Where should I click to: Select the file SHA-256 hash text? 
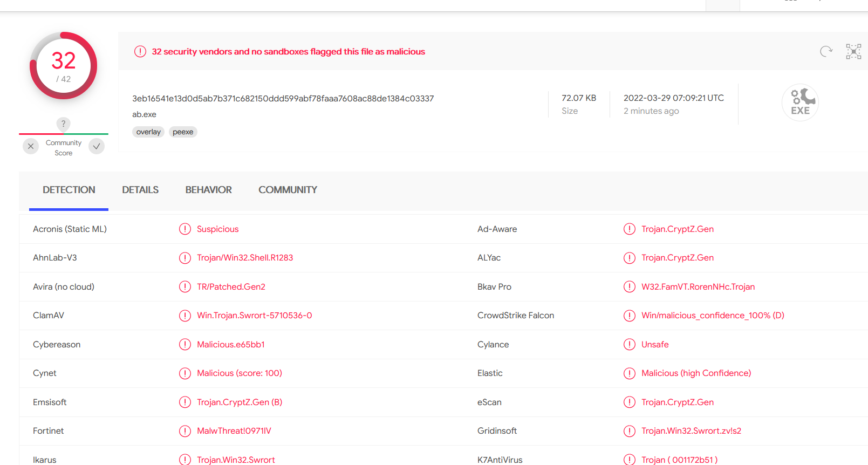[283, 99]
